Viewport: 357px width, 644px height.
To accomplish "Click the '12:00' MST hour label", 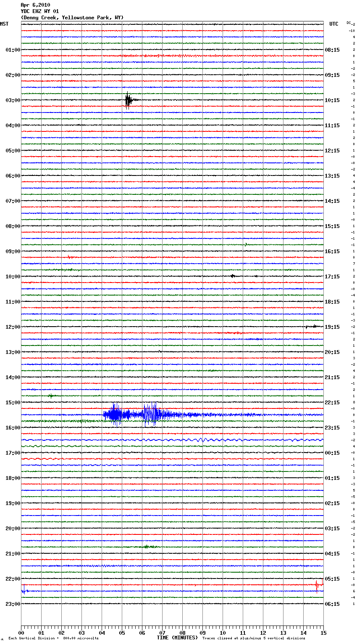I will pos(13,327).
